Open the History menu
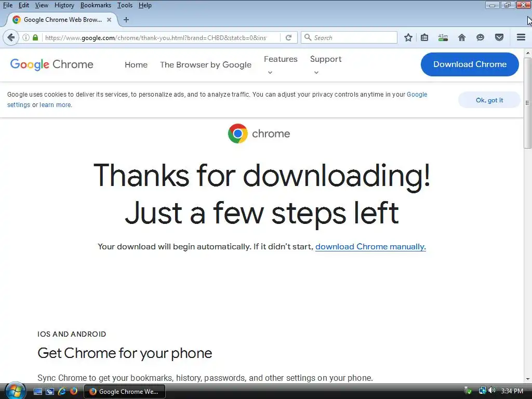The height and width of the screenshot is (399, 532). (64, 5)
